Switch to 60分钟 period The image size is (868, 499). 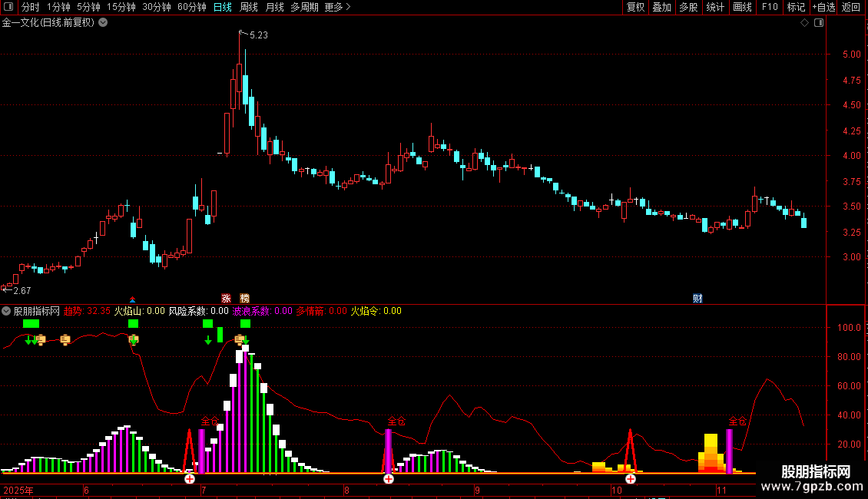192,7
